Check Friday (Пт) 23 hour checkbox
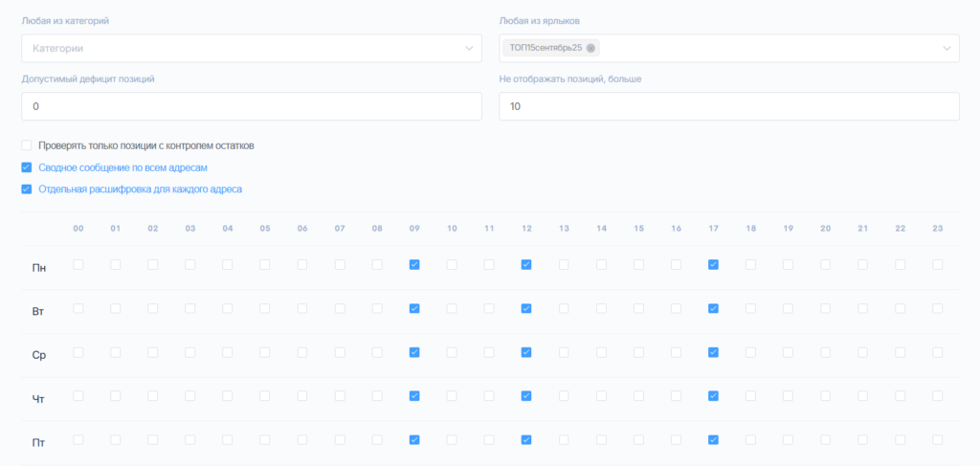Screen dimensions: 980x466 click(937, 440)
